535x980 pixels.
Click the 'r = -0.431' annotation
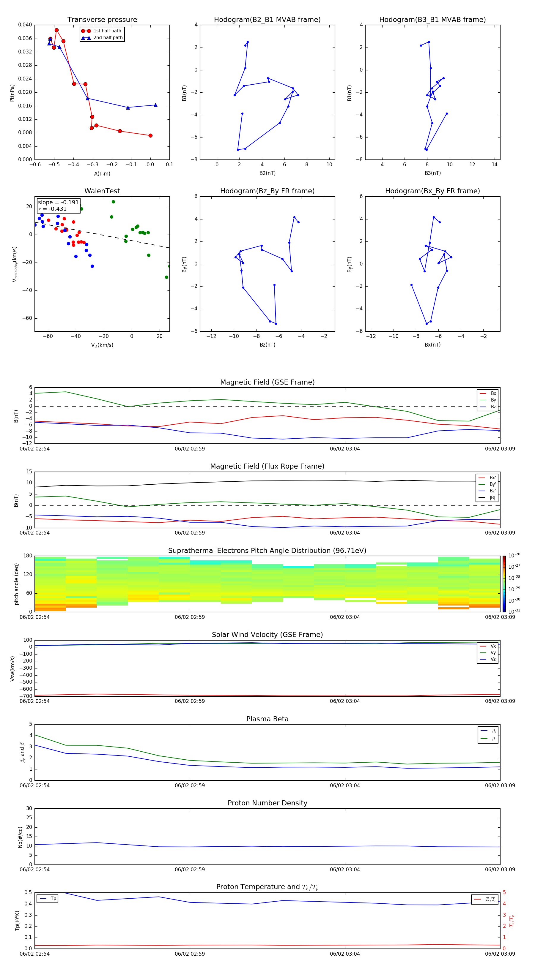pyautogui.click(x=53, y=209)
